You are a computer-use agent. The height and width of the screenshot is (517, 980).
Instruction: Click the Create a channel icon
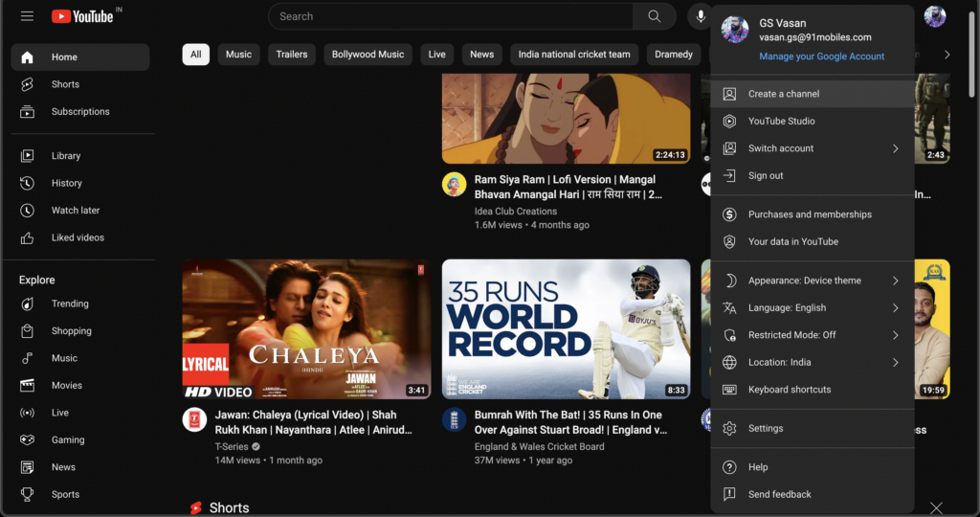click(729, 94)
